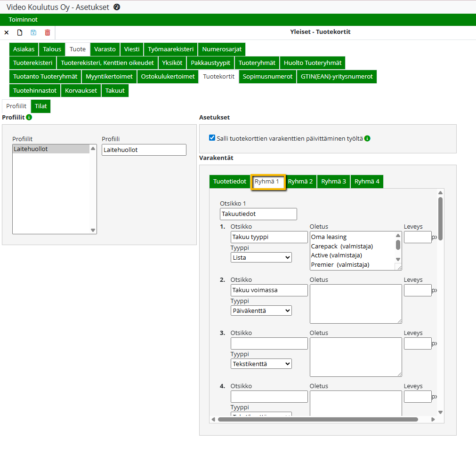Go to the Sopimusnumerot settings tab

pyautogui.click(x=267, y=77)
